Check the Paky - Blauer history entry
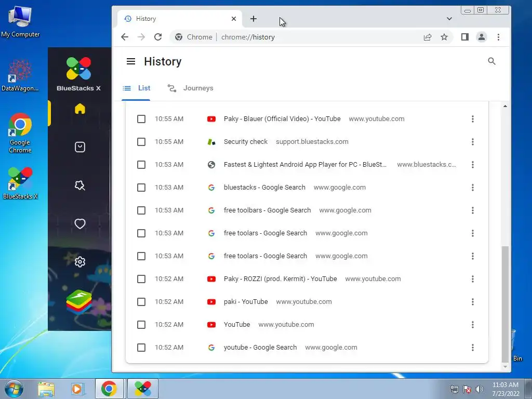The height and width of the screenshot is (399, 532). 141,119
